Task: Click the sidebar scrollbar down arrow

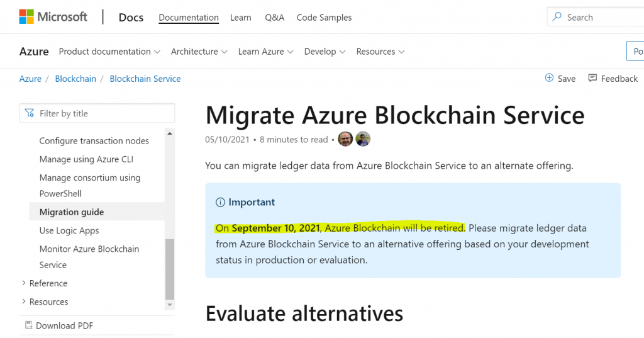Action: (169, 305)
